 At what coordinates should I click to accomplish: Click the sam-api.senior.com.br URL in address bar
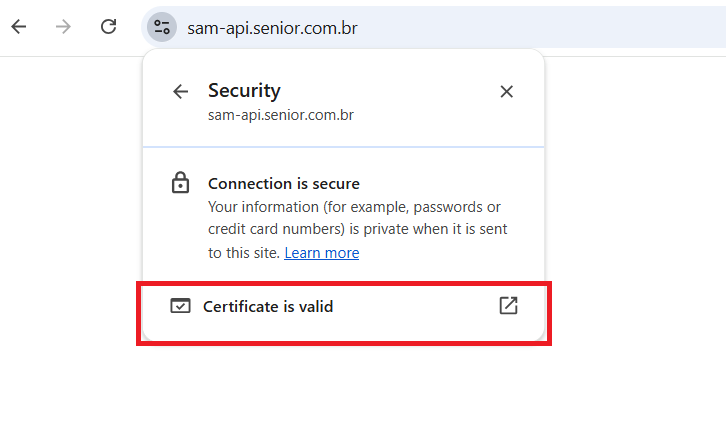(x=271, y=28)
